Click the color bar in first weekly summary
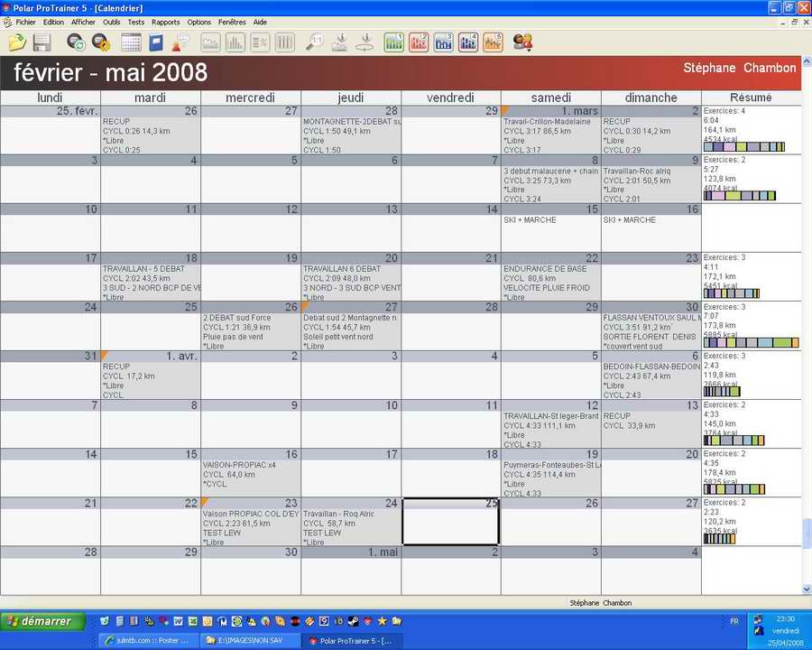Screen dimensions: 812x650 click(x=743, y=147)
